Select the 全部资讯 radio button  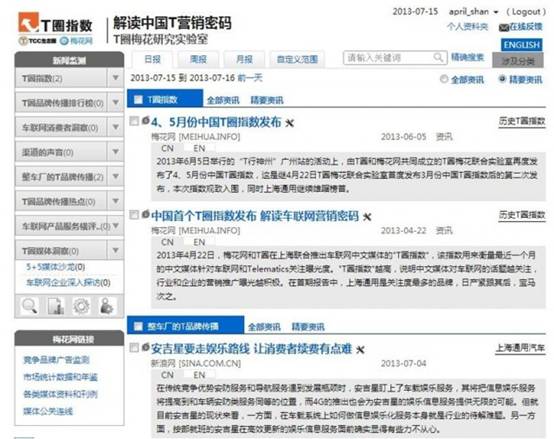click(x=444, y=79)
